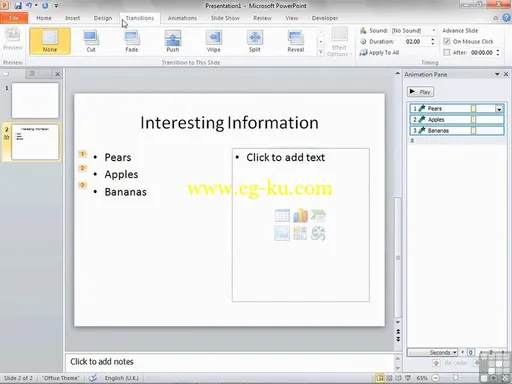Click the Save icon in the quick access toolbar
The image size is (512, 384).
click(x=18, y=5)
